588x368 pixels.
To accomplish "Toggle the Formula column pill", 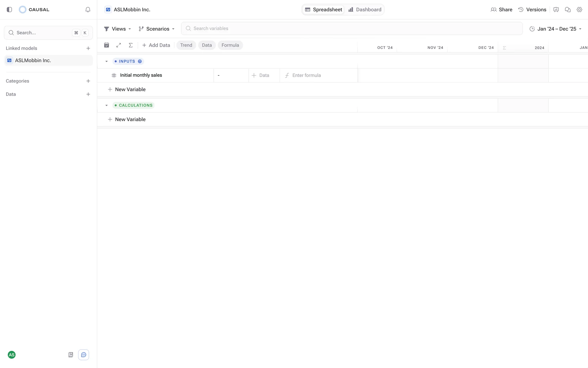I will pyautogui.click(x=230, y=45).
